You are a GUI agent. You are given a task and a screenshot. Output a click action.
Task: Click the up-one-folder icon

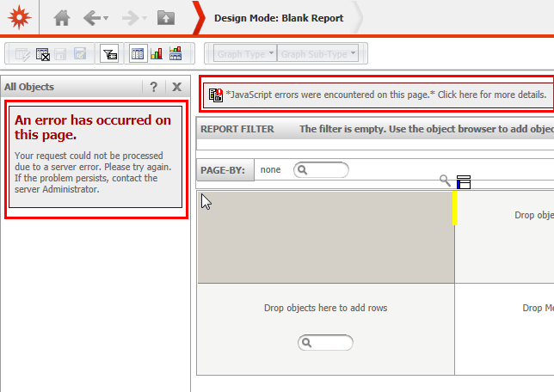click(x=166, y=18)
